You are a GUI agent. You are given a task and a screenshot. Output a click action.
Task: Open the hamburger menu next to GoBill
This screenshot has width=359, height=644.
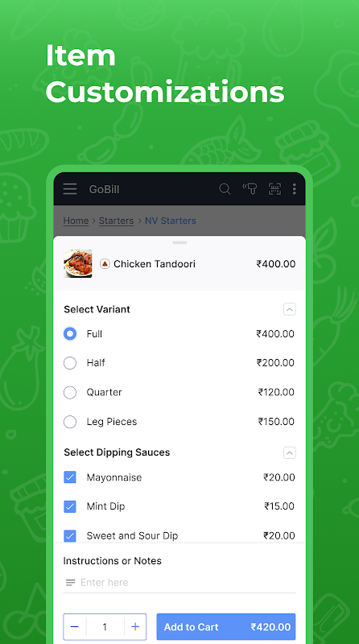pyautogui.click(x=70, y=189)
